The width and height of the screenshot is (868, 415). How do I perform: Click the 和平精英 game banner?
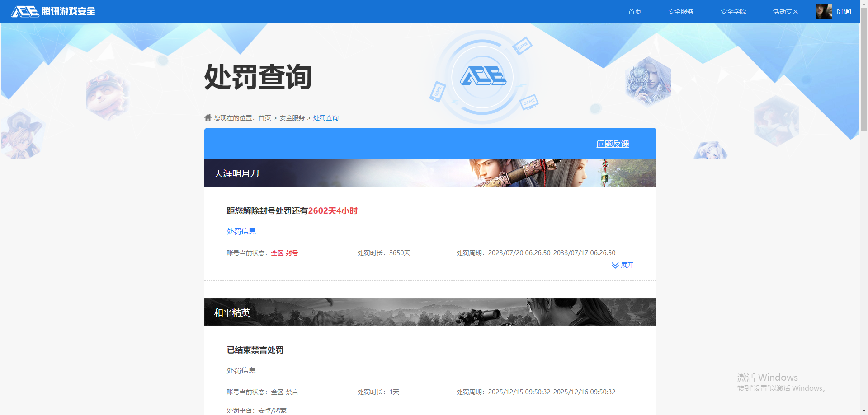430,312
